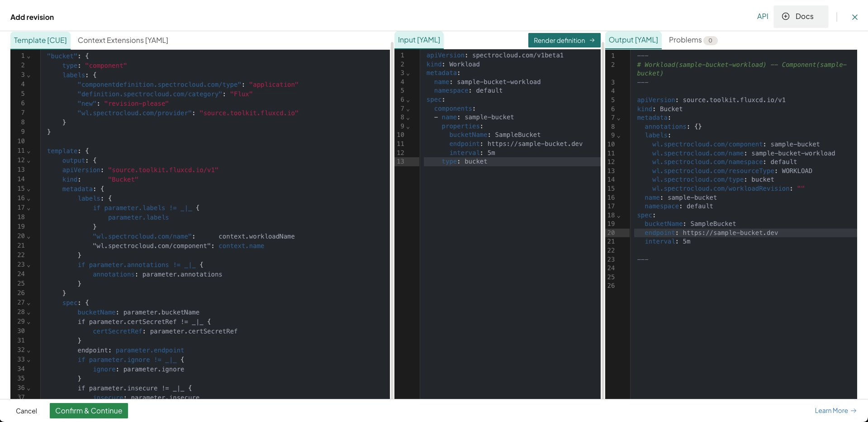Click the Problems count badge
Screen dimensions: 868x422
click(710, 41)
